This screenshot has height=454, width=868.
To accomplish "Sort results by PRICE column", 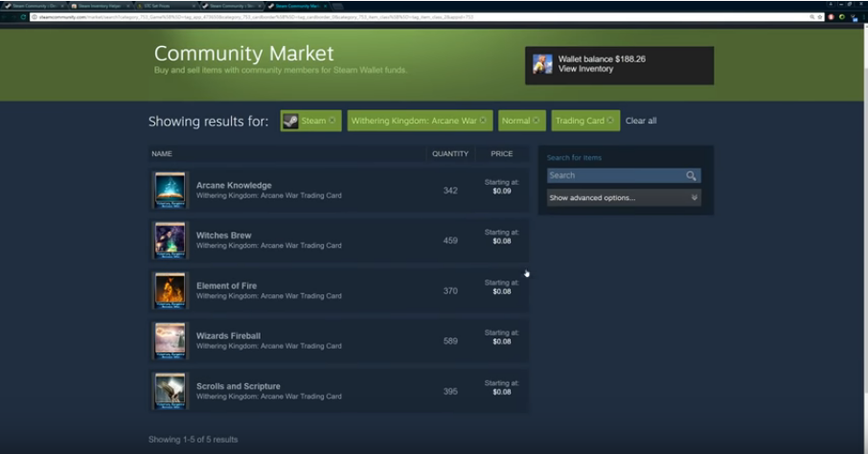I will 501,154.
